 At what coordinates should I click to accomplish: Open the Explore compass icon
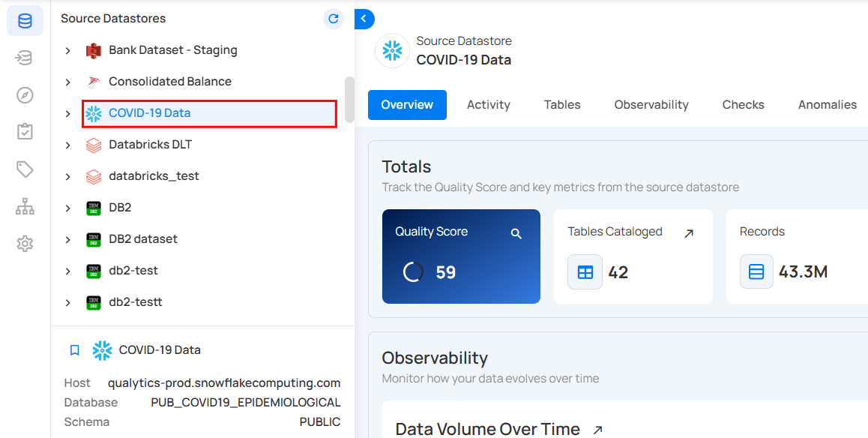coord(25,95)
